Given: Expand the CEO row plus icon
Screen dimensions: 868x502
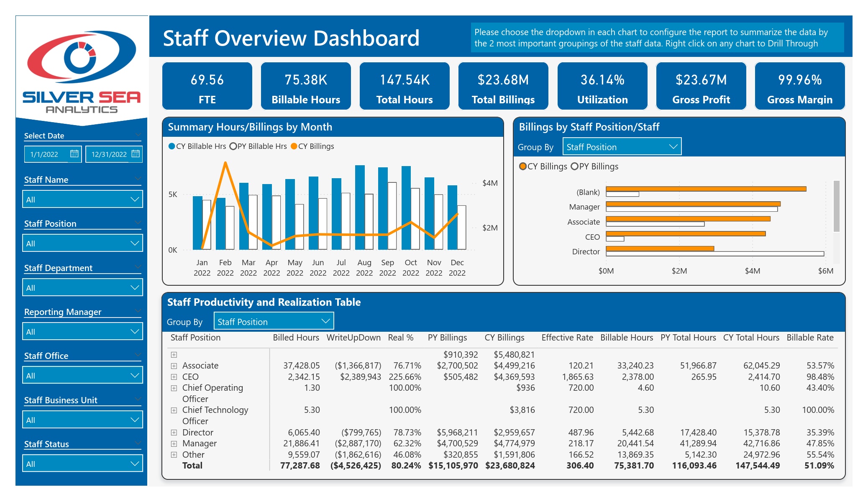Looking at the screenshot, I should click(174, 377).
